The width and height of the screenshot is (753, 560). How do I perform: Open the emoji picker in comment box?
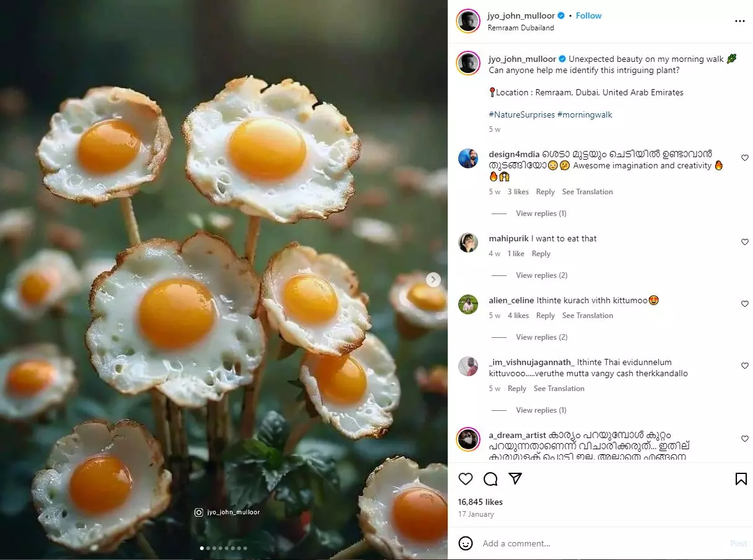pyautogui.click(x=466, y=543)
